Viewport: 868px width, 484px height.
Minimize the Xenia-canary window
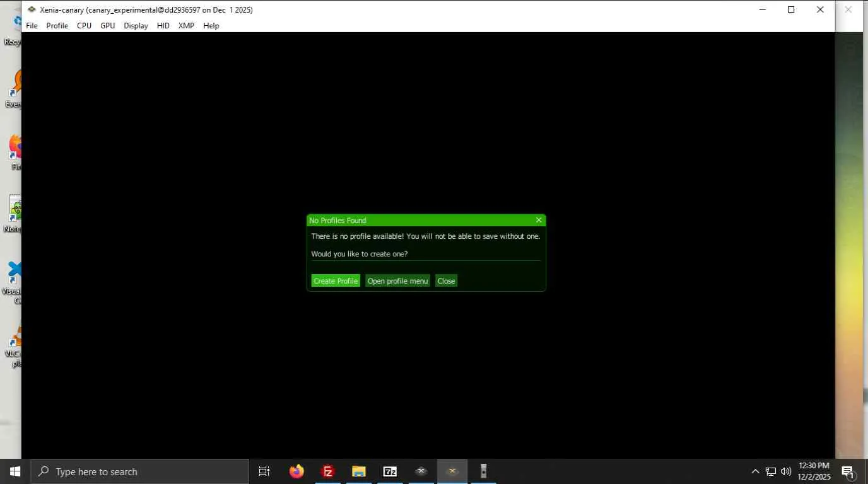coord(762,9)
